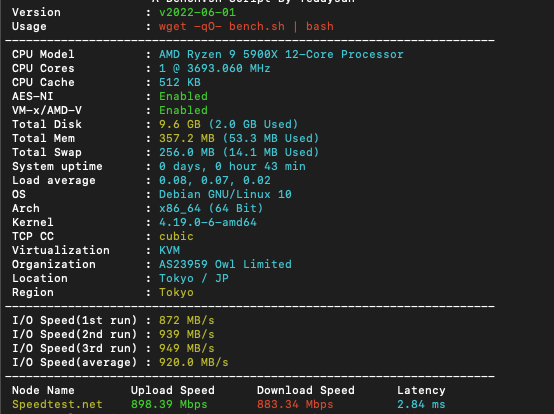Click total swap value 256.0 MB
Viewport: 554px width, 414px height.
(x=187, y=152)
